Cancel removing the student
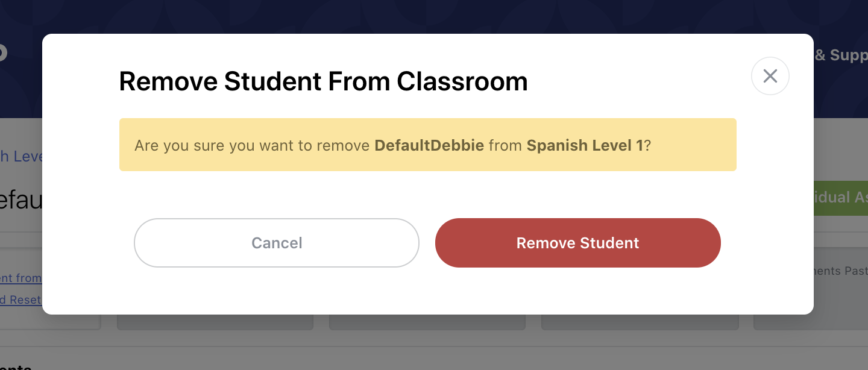The width and height of the screenshot is (868, 370). click(x=276, y=243)
